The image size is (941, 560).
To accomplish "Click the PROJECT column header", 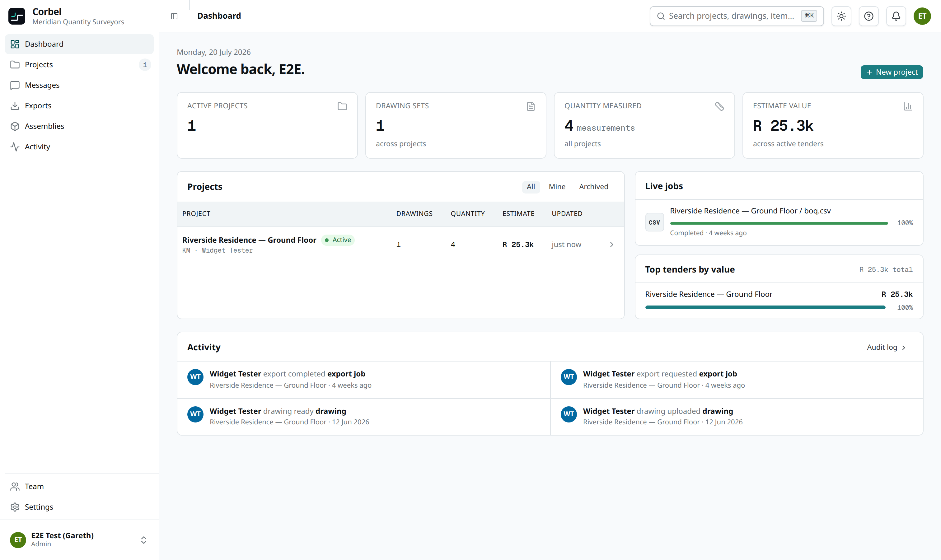I will pyautogui.click(x=196, y=214).
